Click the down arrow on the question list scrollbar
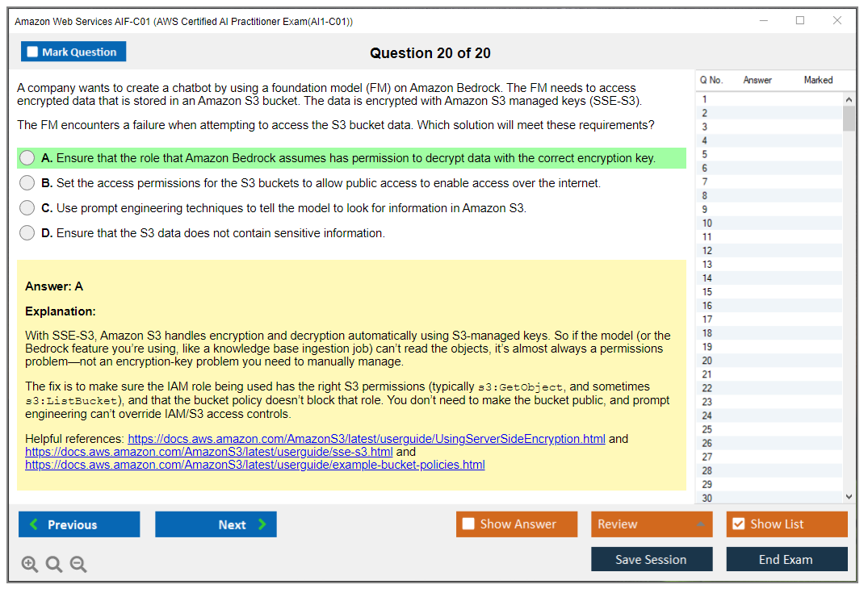Screen dimensions: 868x593 849,496
